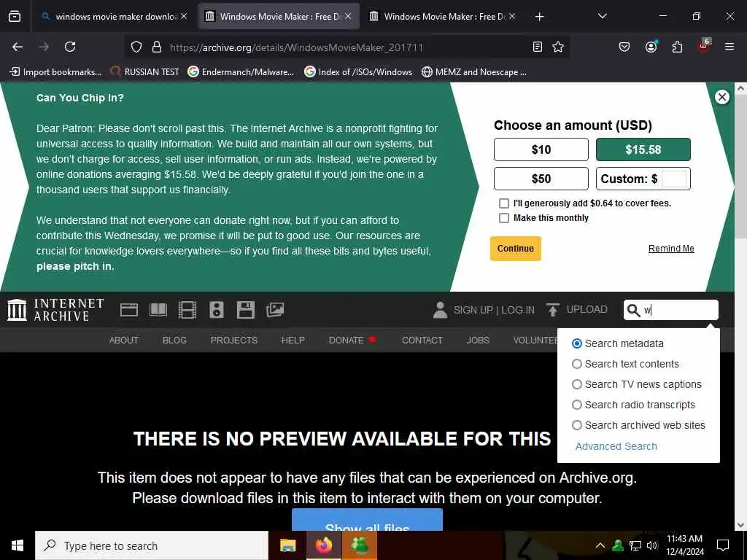Viewport: 747px width, 560px height.
Task: Click SIGN UP link
Action: [473, 310]
